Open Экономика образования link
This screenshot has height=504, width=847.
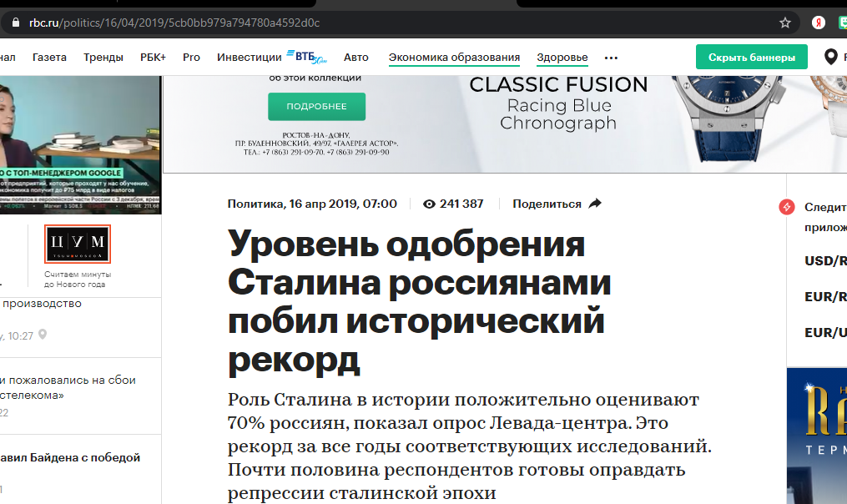(454, 58)
